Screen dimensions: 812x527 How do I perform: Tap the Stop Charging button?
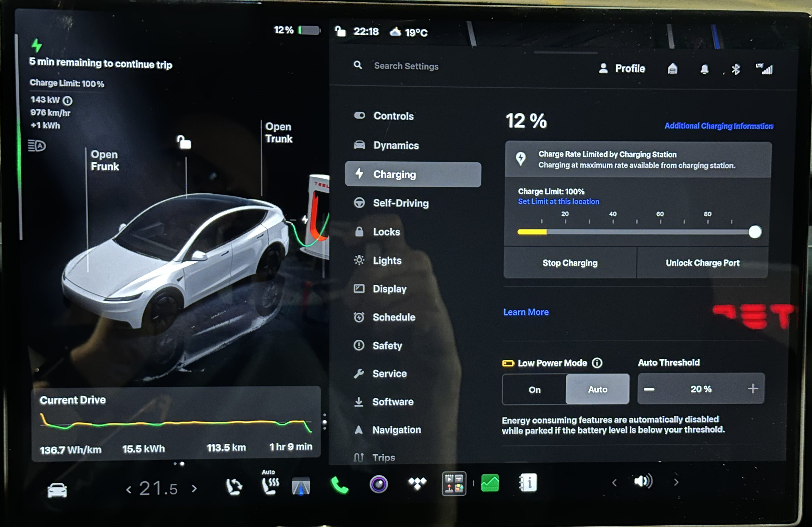[x=570, y=263]
